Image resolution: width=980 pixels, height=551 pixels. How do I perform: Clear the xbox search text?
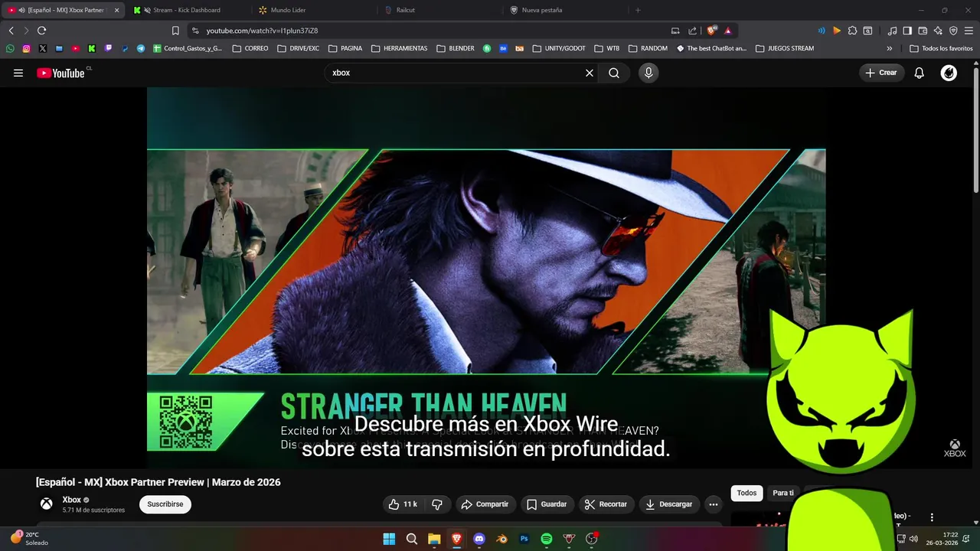pyautogui.click(x=590, y=73)
